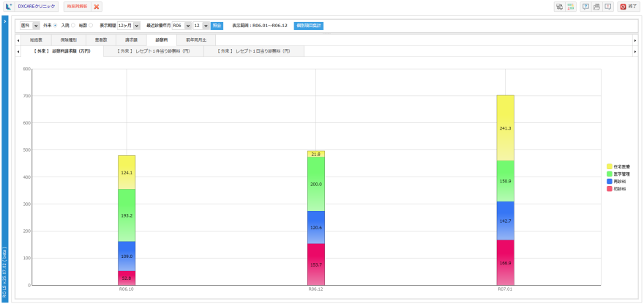The image size is (644, 304).
Task: Switch to the 患者数 tab
Action: [101, 40]
